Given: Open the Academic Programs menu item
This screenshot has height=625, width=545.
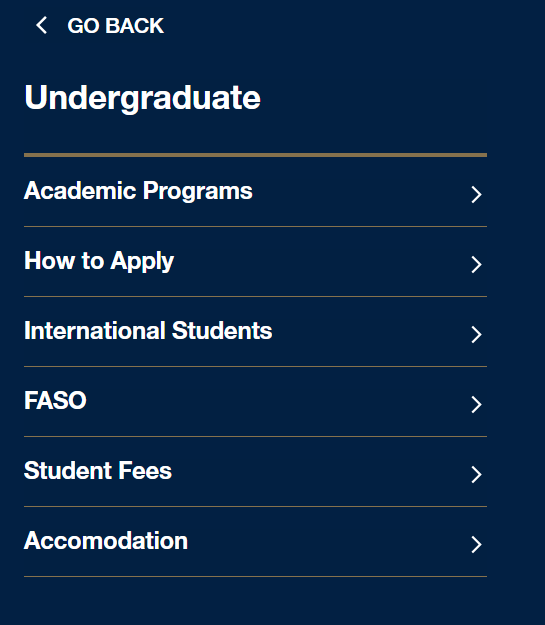Looking at the screenshot, I should [138, 191].
